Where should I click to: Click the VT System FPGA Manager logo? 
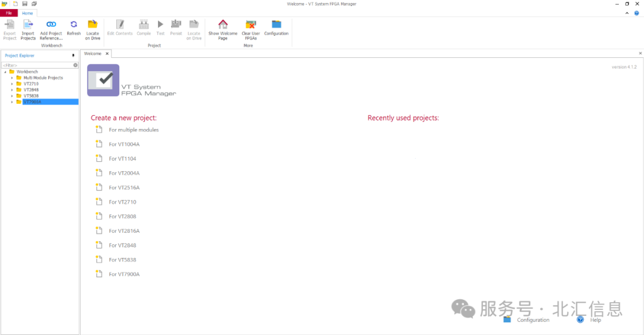click(x=103, y=80)
